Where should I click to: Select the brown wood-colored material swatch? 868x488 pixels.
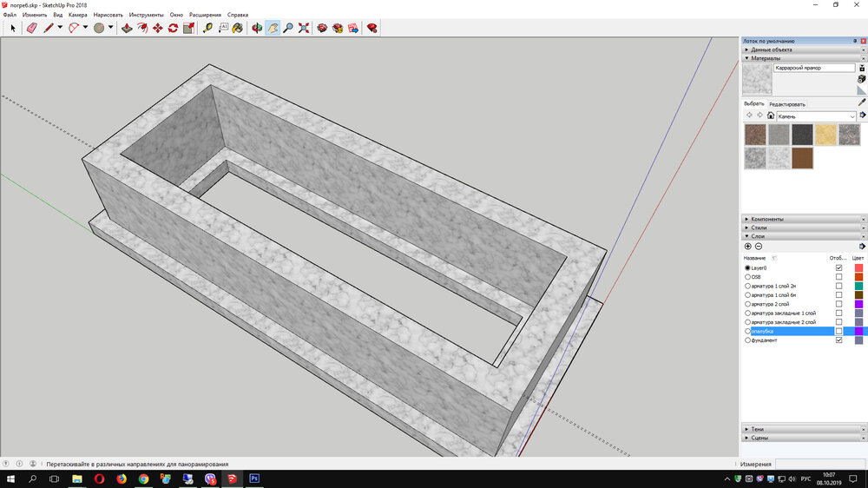803,157
